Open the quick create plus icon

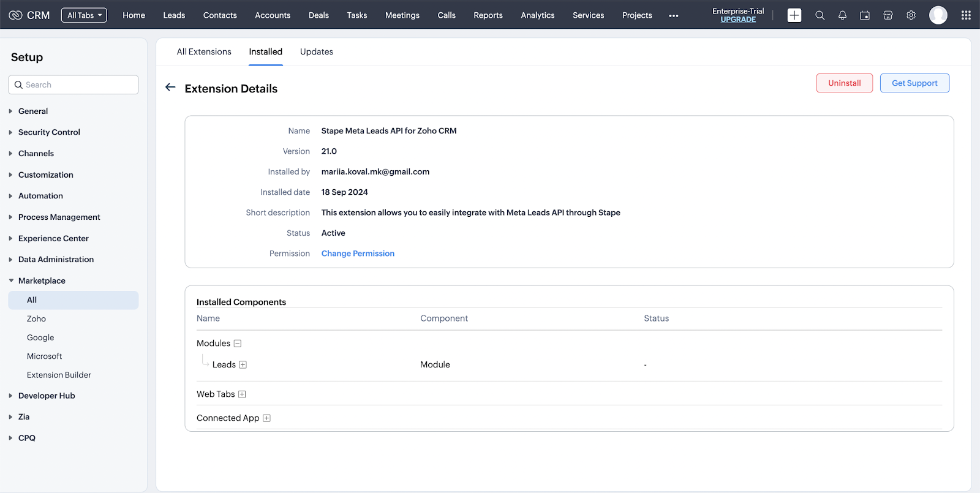point(794,15)
